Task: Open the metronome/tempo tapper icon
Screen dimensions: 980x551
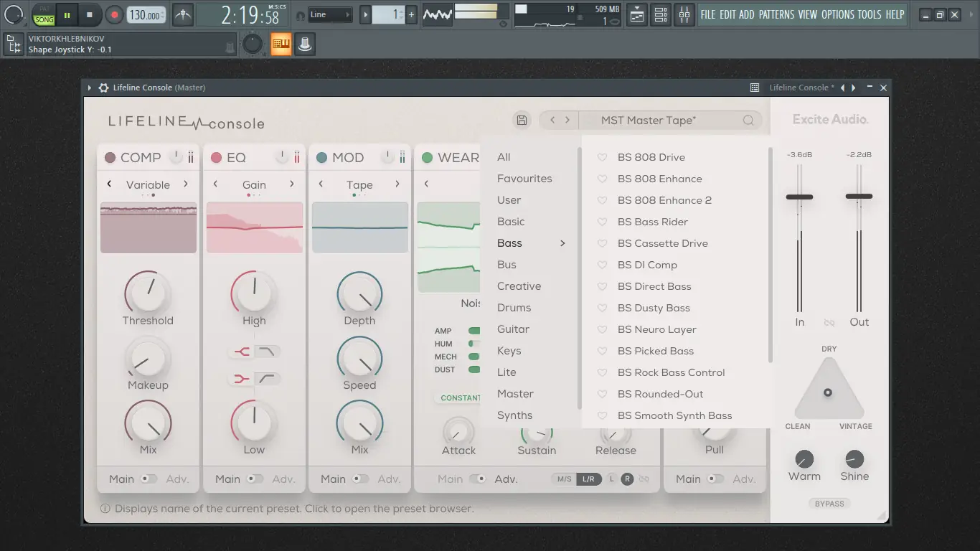Action: pyautogui.click(x=183, y=14)
